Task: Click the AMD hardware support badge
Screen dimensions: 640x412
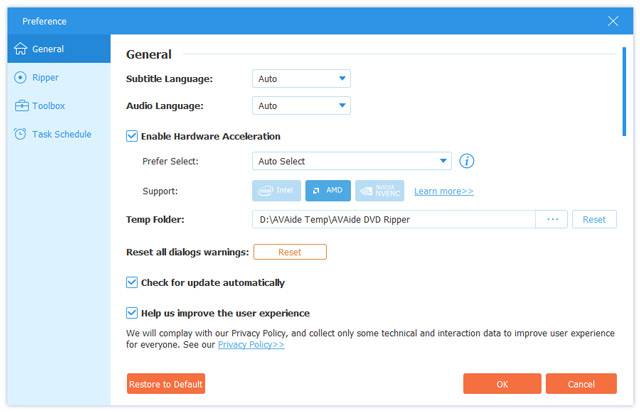Action: (x=328, y=190)
